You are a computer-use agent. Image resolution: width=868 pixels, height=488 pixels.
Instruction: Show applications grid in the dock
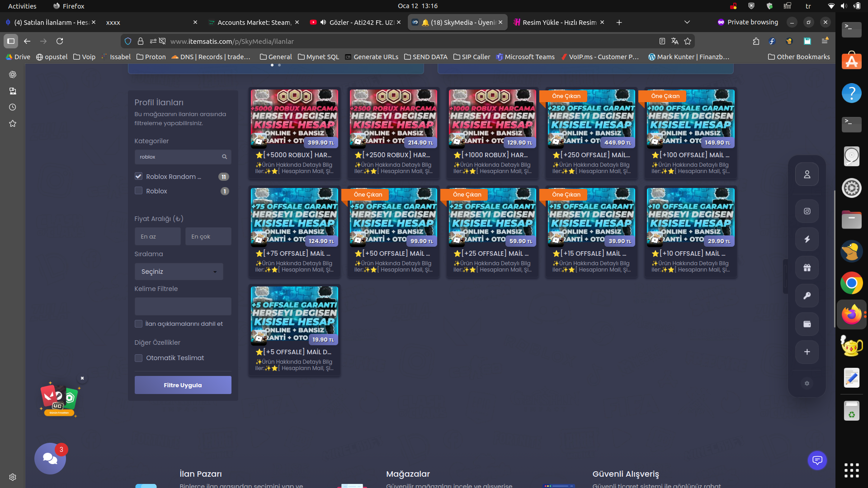pos(852,470)
